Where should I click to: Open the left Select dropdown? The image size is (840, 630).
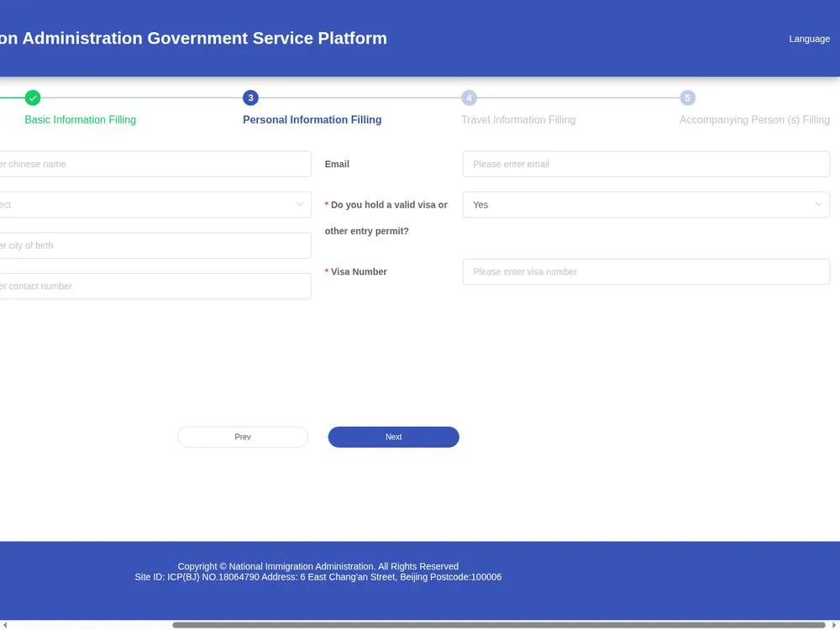155,205
